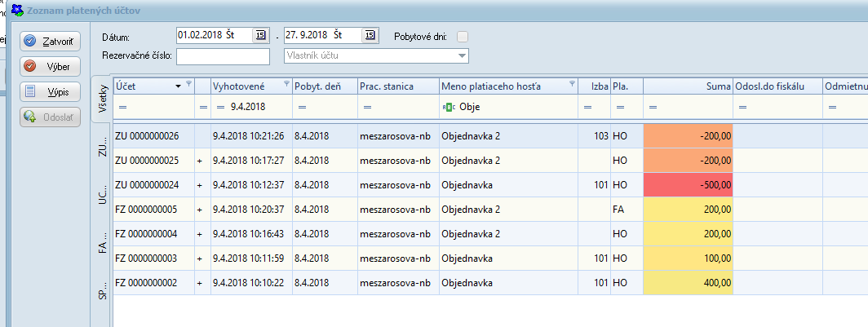Toggle the Pobytové dni checkbox
The image size is (868, 327).
[463, 36]
